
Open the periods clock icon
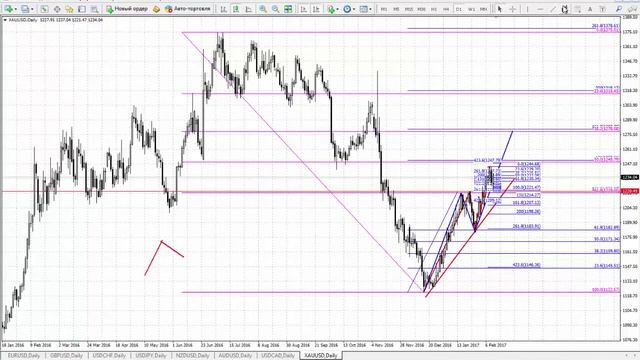pos(347,9)
